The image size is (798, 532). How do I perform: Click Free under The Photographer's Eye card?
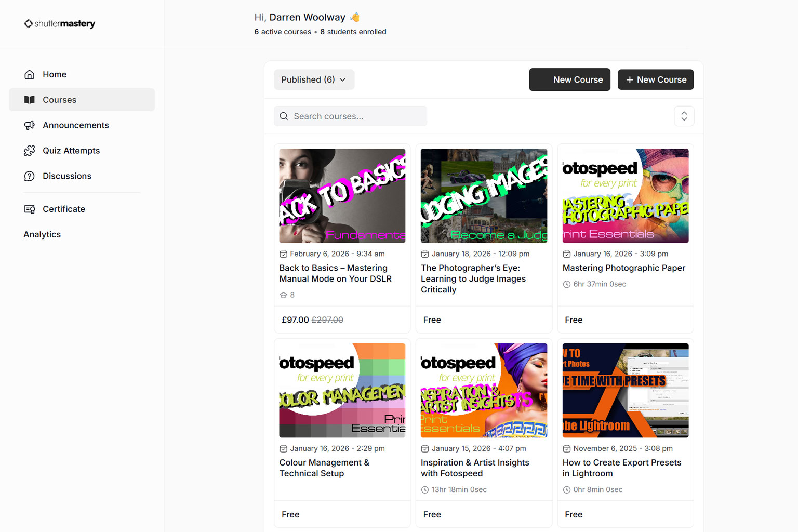(x=432, y=320)
